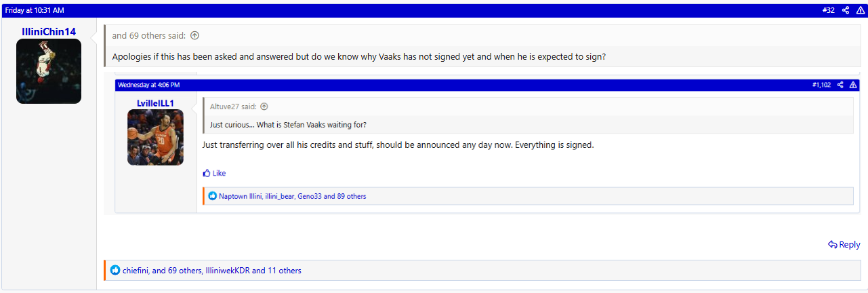The width and height of the screenshot is (868, 293).
Task: Open IlliniChin14's profile link
Action: click(49, 31)
